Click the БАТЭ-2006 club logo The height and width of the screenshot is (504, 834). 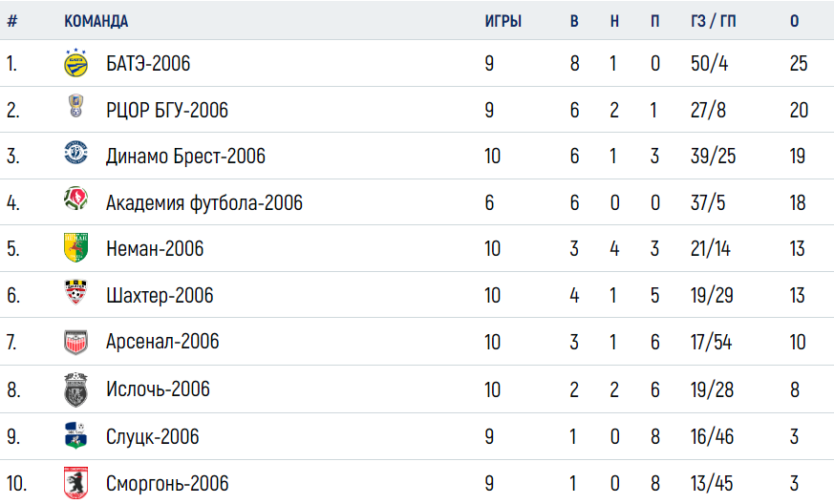[x=75, y=63]
